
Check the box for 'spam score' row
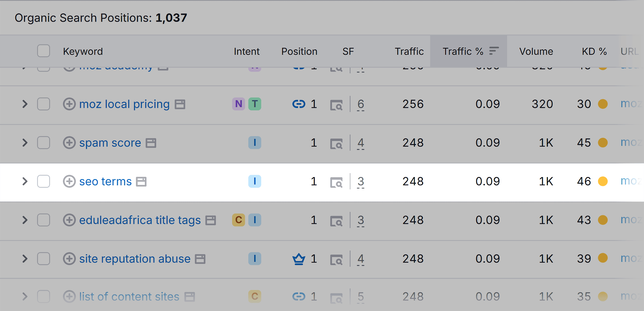click(x=44, y=143)
